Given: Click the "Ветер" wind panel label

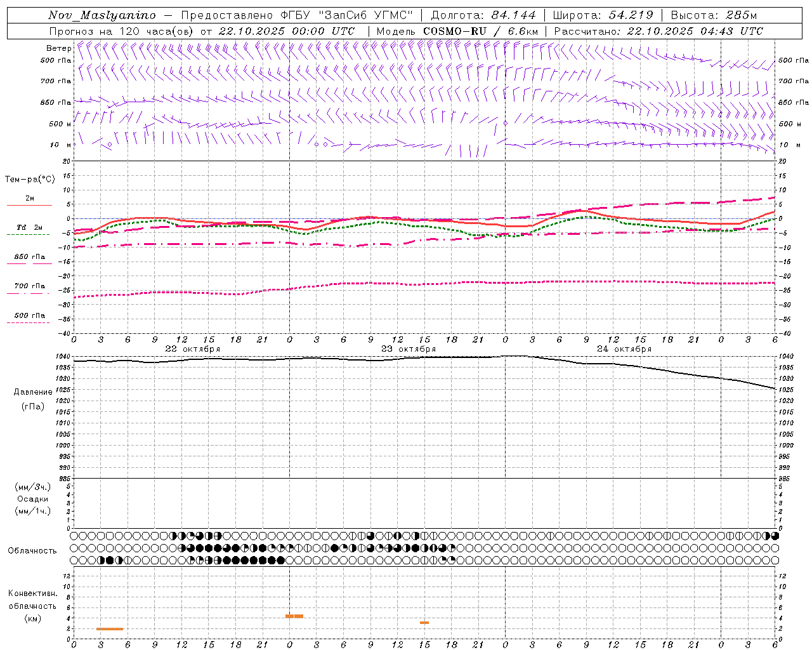Looking at the screenshot, I should pos(58,48).
